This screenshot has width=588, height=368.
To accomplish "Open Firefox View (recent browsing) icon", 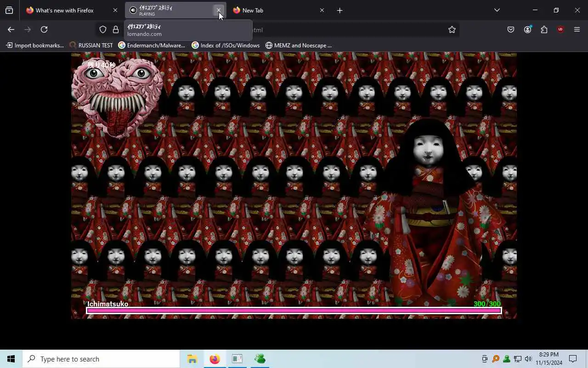I will click(x=9, y=10).
